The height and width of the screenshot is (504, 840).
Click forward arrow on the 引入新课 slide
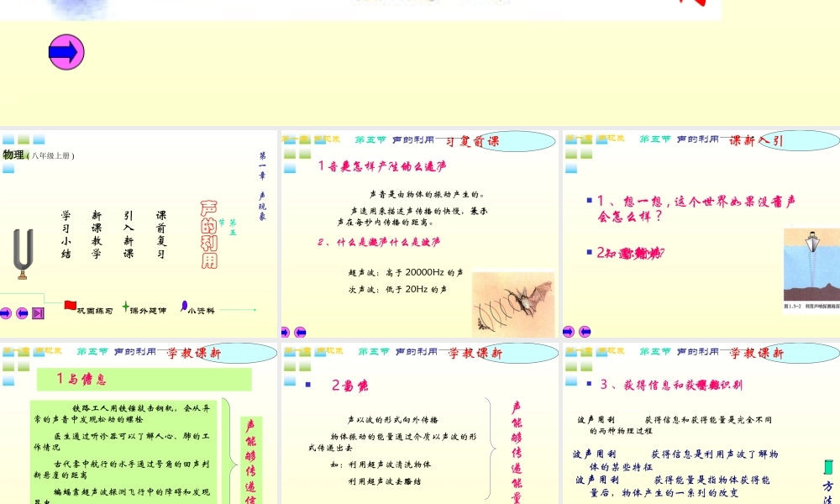pos(569,332)
